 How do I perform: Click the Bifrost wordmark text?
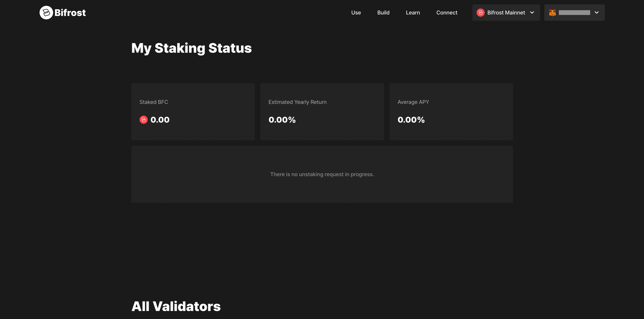tap(70, 13)
